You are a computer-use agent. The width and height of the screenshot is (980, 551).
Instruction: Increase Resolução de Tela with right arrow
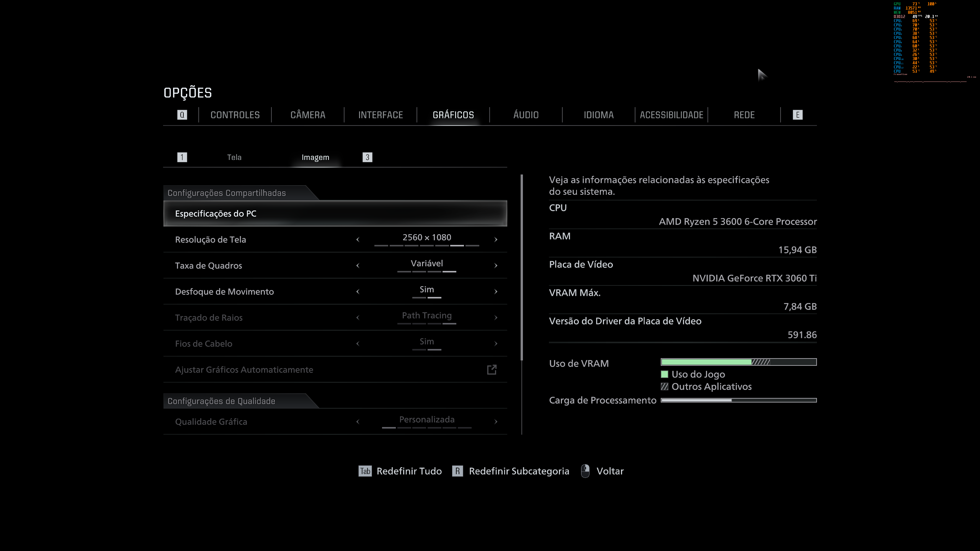[496, 240]
